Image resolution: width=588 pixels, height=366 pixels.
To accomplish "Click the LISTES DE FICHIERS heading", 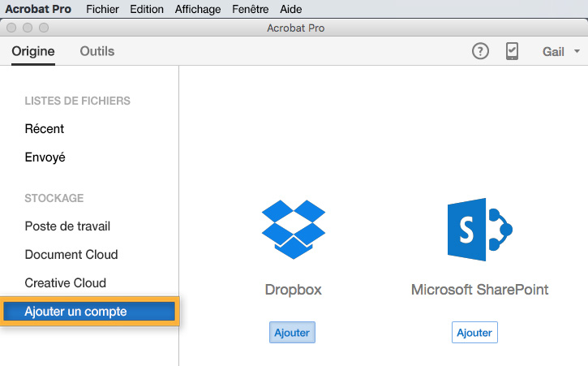I will (77, 101).
